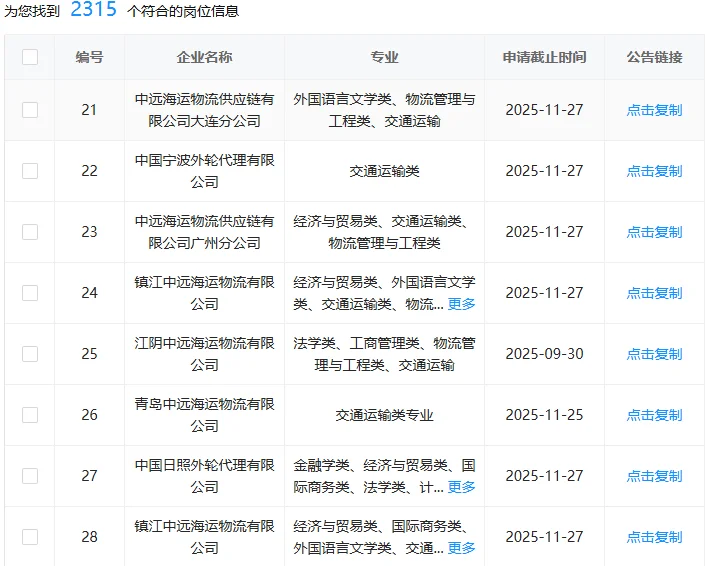Click 点击复制 in row 22
The width and height of the screenshot is (705, 566).
655,171
